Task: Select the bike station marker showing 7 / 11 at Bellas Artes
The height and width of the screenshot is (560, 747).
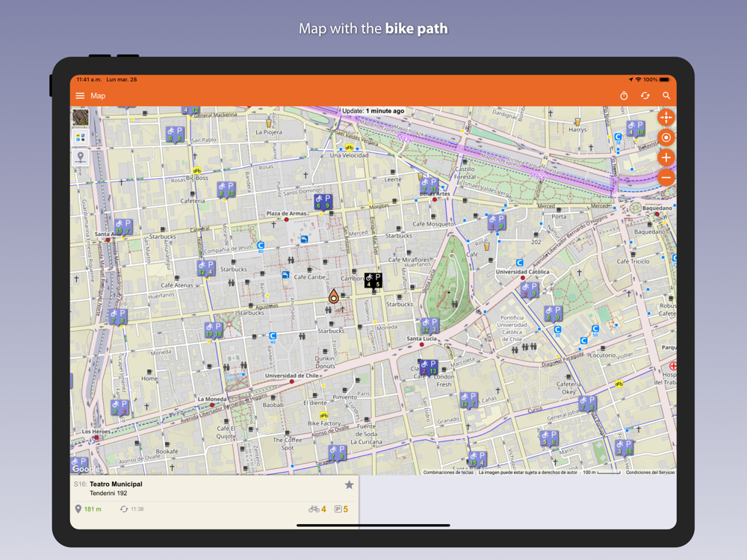Action: pos(429,186)
